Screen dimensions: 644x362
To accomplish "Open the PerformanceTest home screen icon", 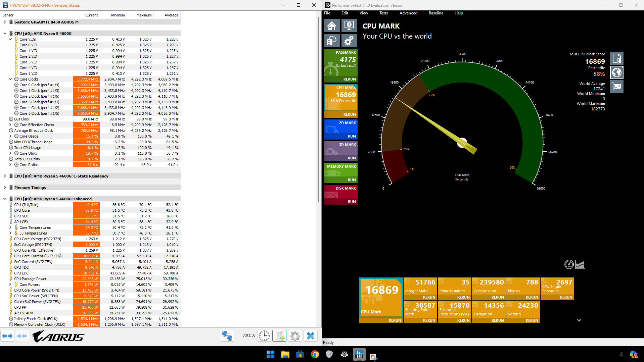I will (332, 25).
